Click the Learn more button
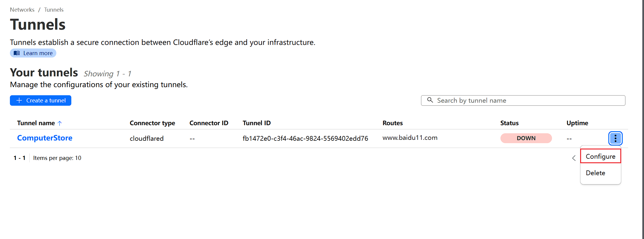Viewport: 644px width, 239px height. (x=33, y=53)
